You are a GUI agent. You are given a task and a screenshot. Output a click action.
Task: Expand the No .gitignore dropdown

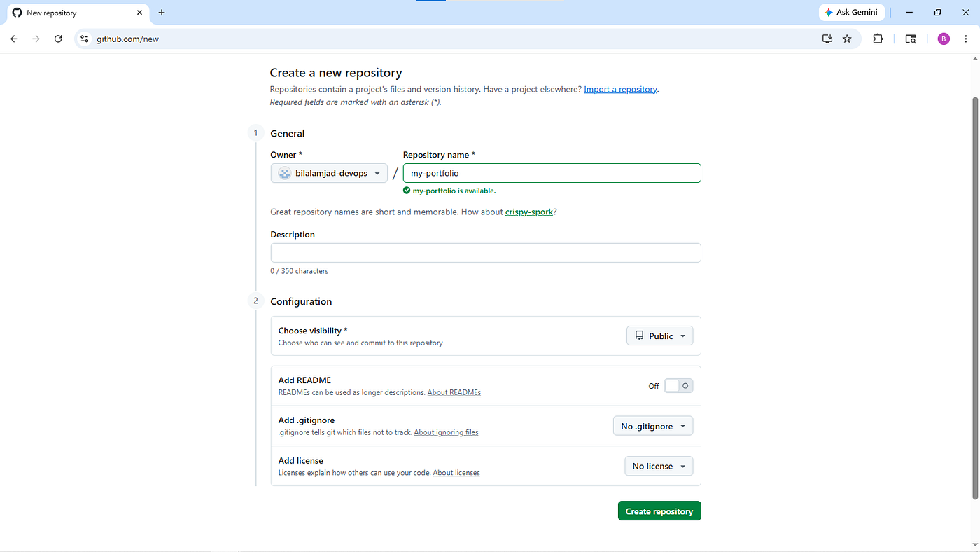pos(652,426)
